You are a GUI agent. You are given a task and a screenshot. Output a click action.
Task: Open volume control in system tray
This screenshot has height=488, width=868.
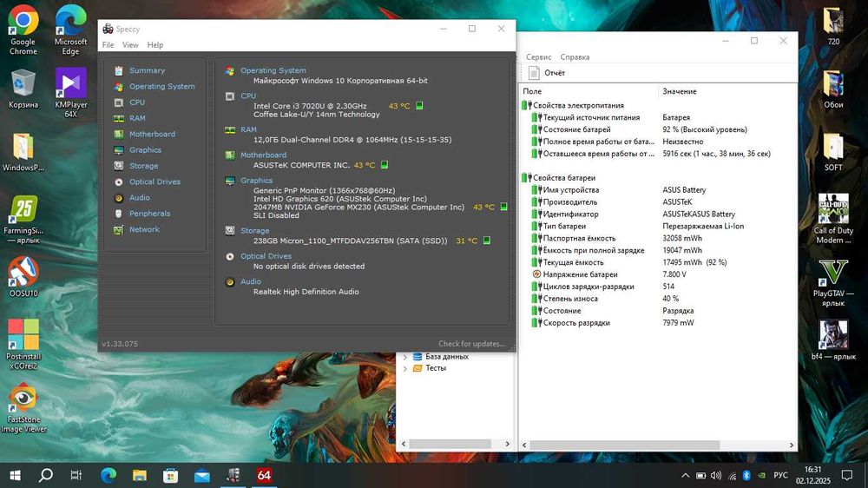point(716,475)
